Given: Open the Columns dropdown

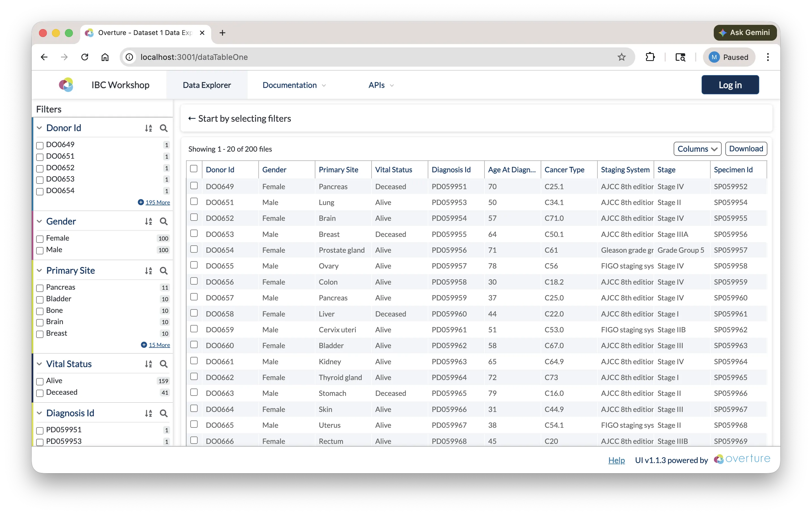Looking at the screenshot, I should (x=697, y=149).
